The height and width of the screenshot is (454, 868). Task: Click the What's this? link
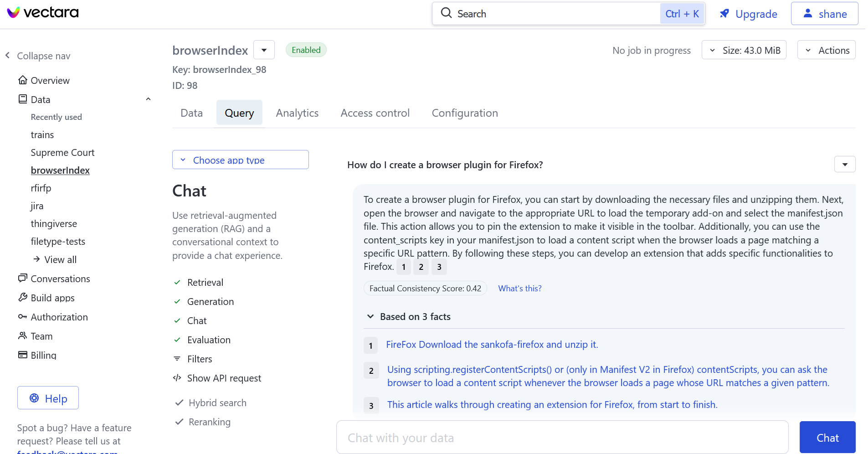[519, 289]
